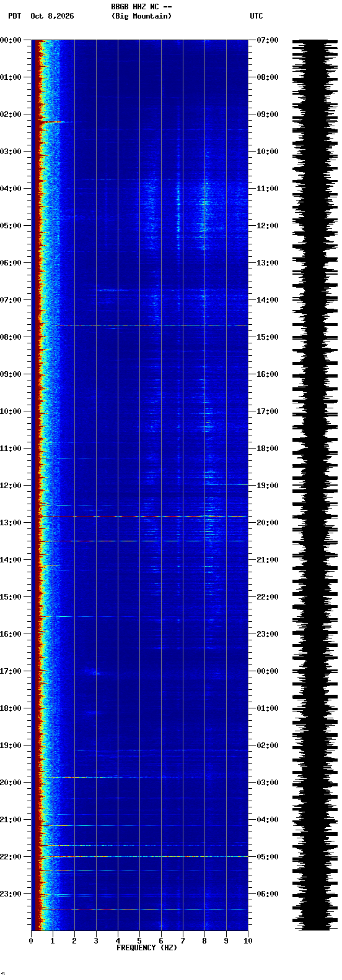
Task: Click the 05:00 UTC time label
Action: tap(268, 857)
